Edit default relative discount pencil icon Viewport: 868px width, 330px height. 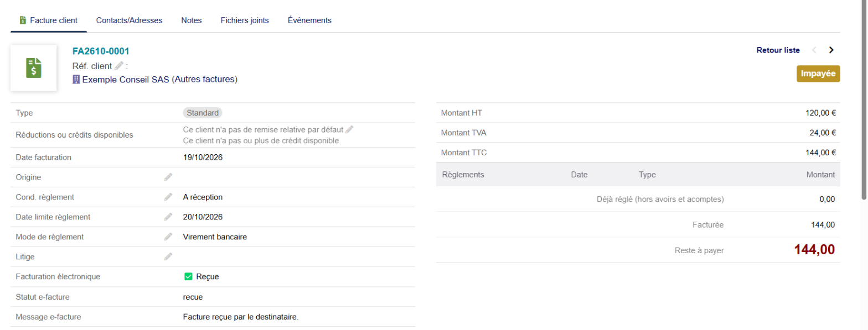pyautogui.click(x=349, y=129)
